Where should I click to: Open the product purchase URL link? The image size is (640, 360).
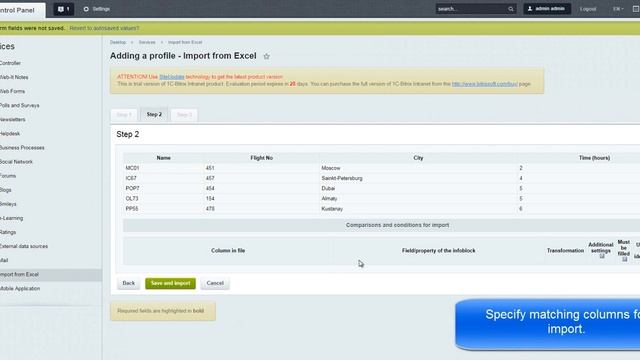tap(484, 84)
